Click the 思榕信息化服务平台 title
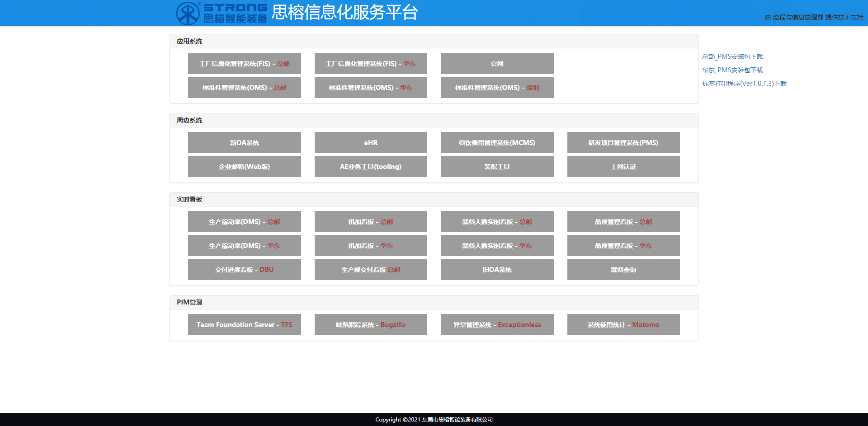The width and height of the screenshot is (868, 426). [x=345, y=12]
